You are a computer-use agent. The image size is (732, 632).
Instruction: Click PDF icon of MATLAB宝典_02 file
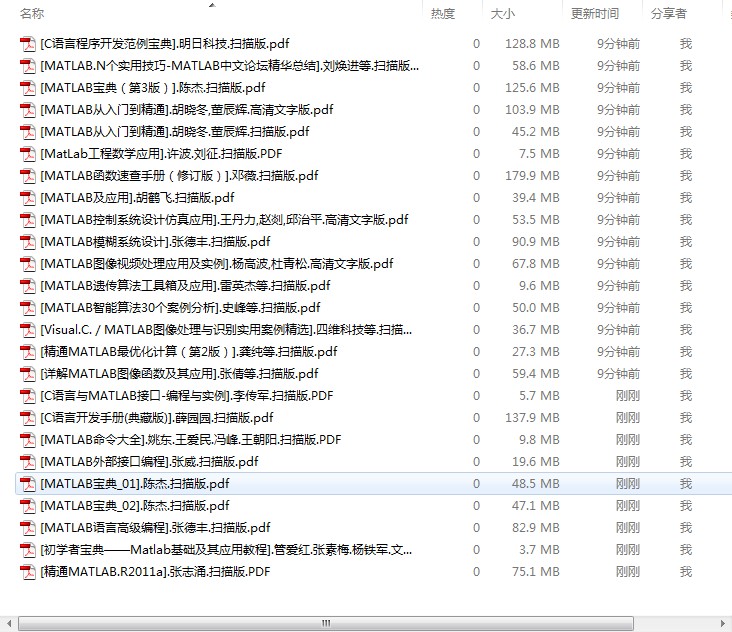(x=28, y=506)
